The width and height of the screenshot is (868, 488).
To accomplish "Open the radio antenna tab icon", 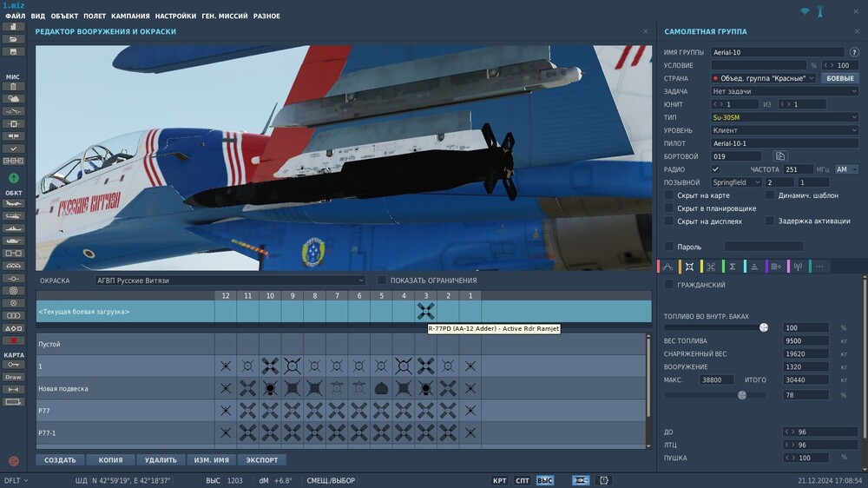I will click(798, 267).
